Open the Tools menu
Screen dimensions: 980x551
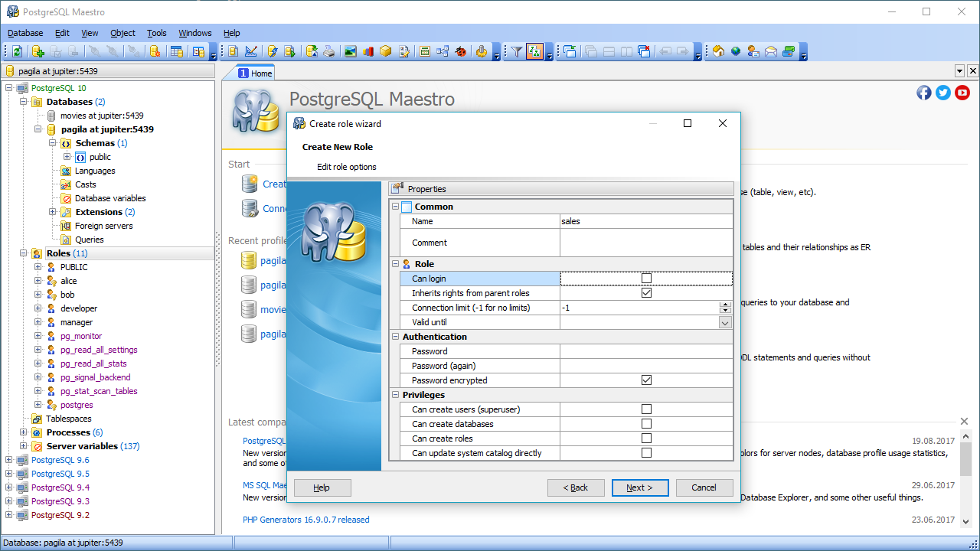[156, 33]
